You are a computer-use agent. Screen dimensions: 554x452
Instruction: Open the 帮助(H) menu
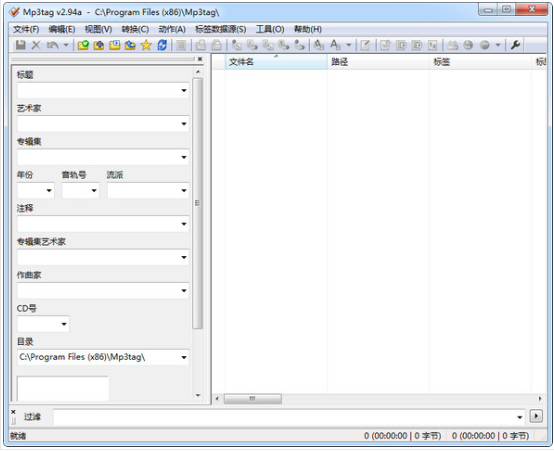[308, 29]
